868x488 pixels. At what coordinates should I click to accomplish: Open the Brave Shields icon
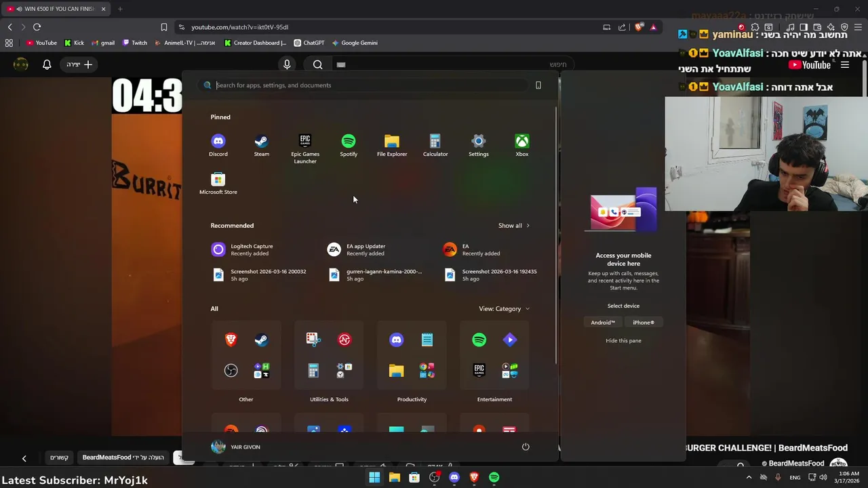pos(639,27)
